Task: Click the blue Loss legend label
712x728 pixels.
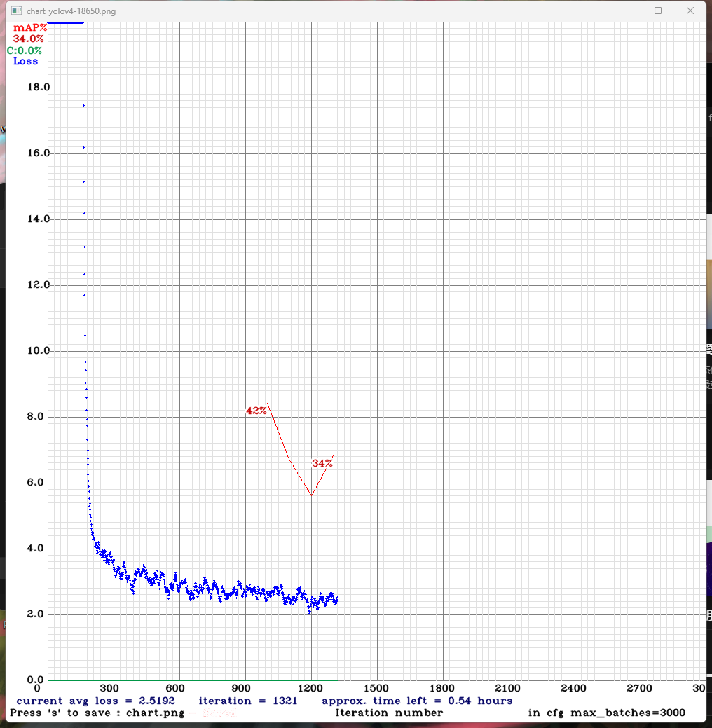Action: [26, 61]
